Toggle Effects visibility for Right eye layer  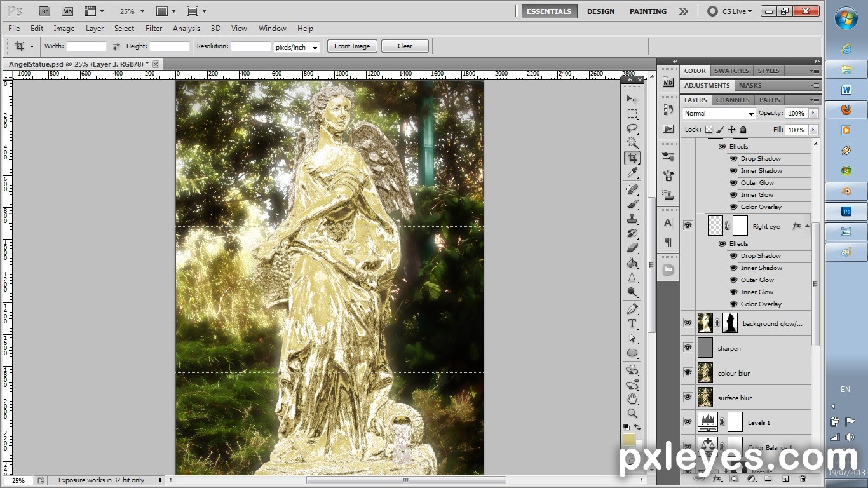(722, 243)
